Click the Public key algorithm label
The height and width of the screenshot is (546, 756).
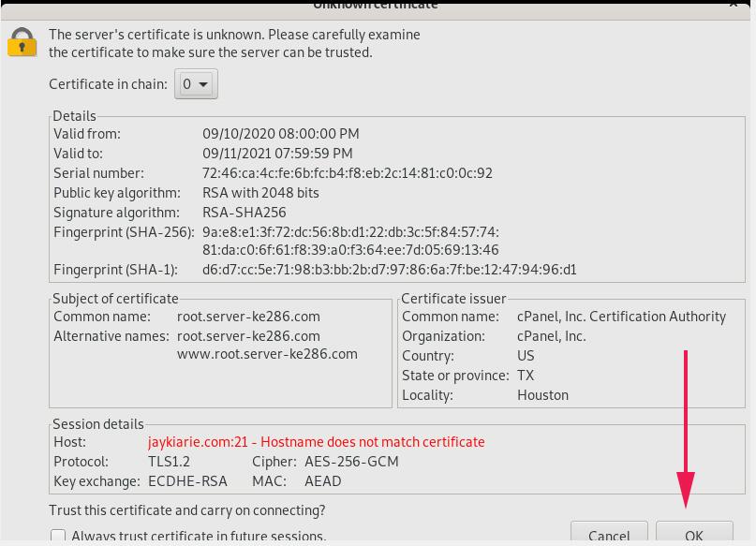click(x=117, y=193)
